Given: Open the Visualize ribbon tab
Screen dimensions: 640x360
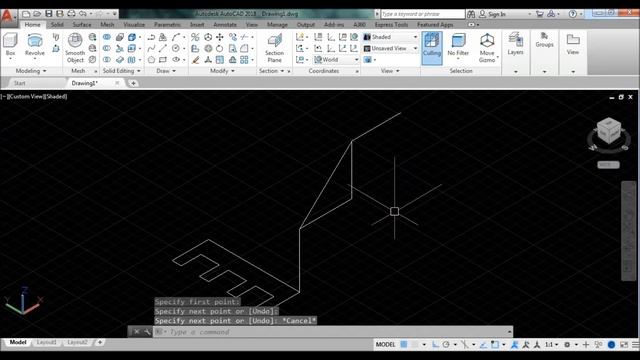Looking at the screenshot, I should 134,25.
